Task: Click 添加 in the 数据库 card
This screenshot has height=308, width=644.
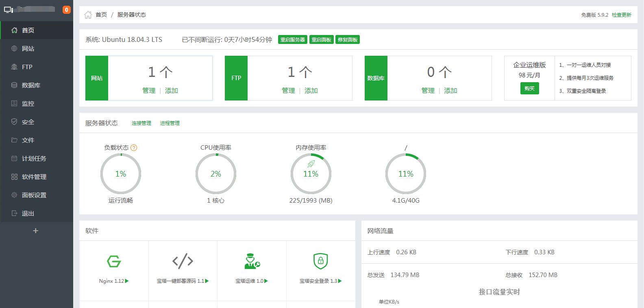Action: (450, 90)
